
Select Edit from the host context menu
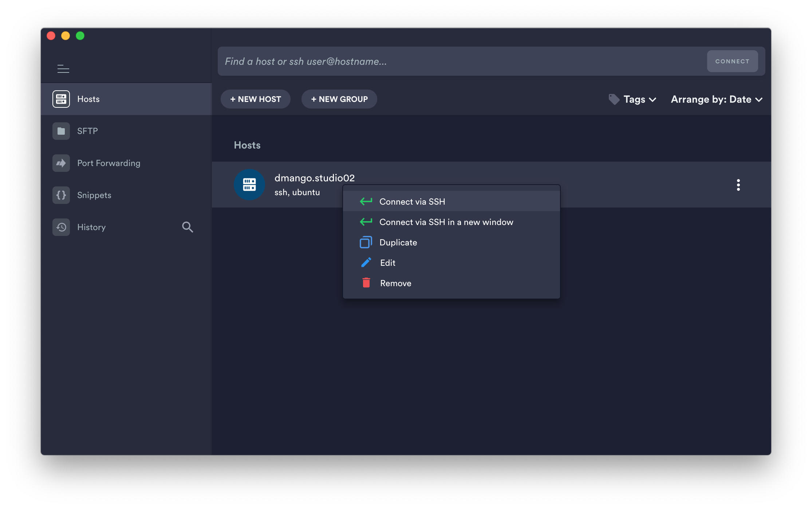(387, 263)
